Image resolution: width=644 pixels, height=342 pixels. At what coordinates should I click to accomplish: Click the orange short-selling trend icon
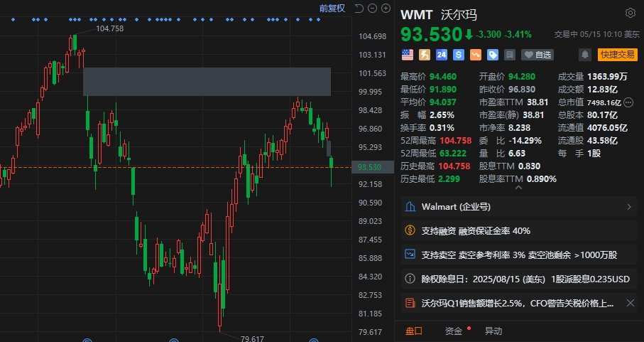(476, 55)
